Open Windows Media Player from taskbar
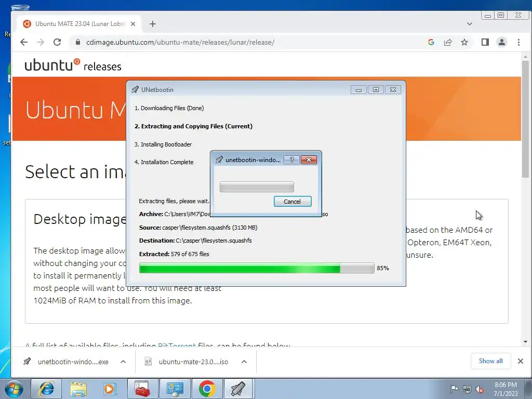The image size is (532, 399). click(x=110, y=389)
